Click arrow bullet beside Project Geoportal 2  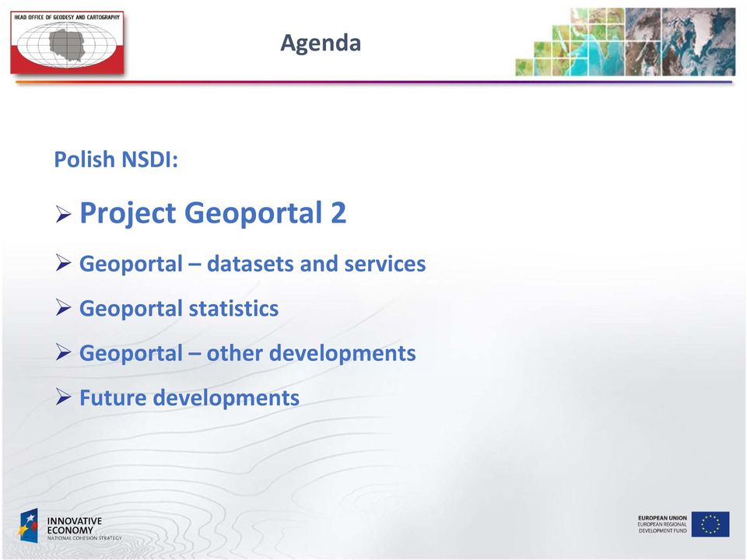(63, 214)
